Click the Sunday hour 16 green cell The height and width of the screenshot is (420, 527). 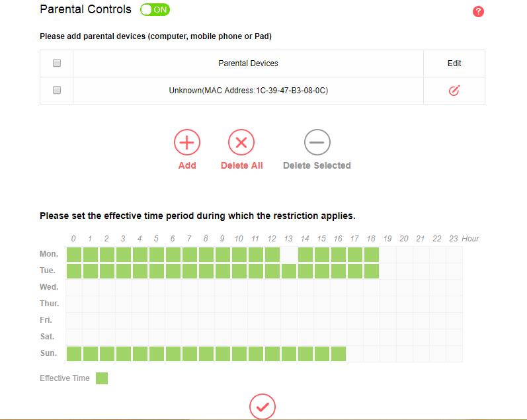[x=338, y=354]
